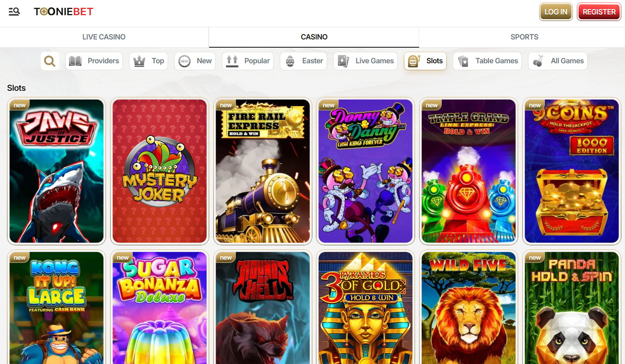This screenshot has width=625, height=364.
Task: Click the crown icon on Top filter
Action: [x=139, y=61]
